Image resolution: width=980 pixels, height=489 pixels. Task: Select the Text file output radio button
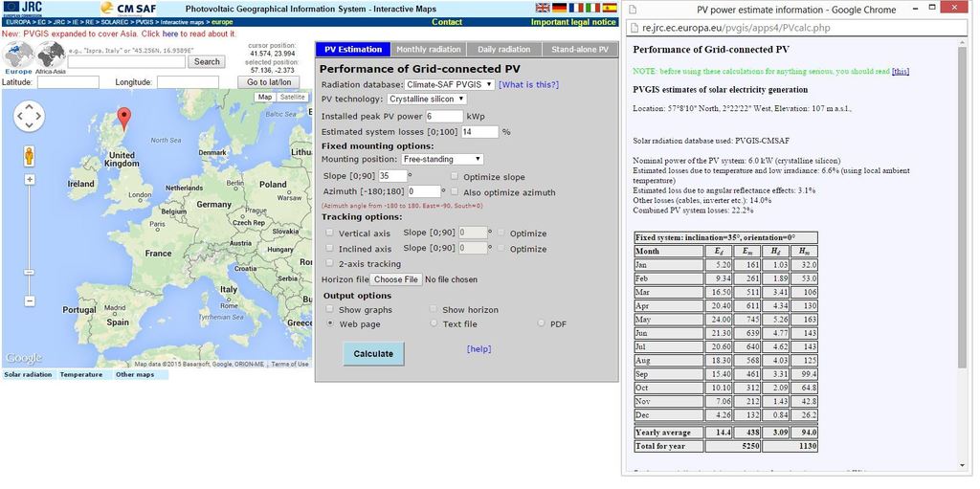(434, 323)
